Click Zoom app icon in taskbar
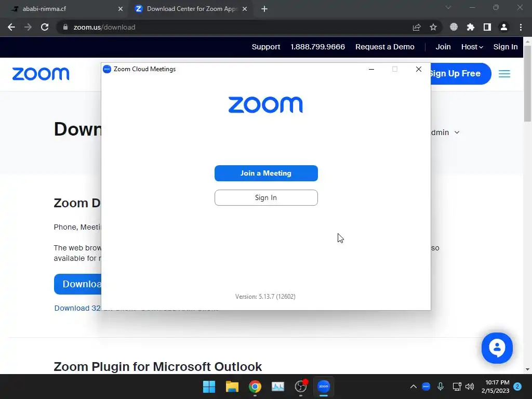 pos(324,387)
